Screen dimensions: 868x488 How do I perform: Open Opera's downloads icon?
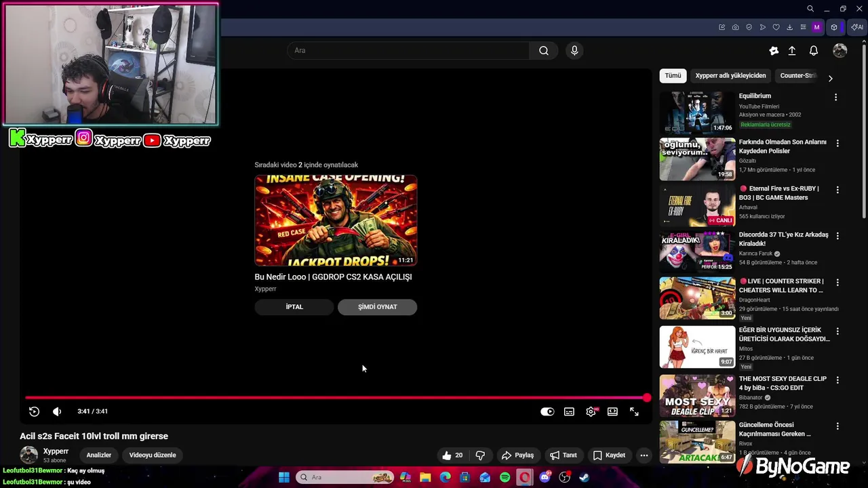tap(789, 27)
